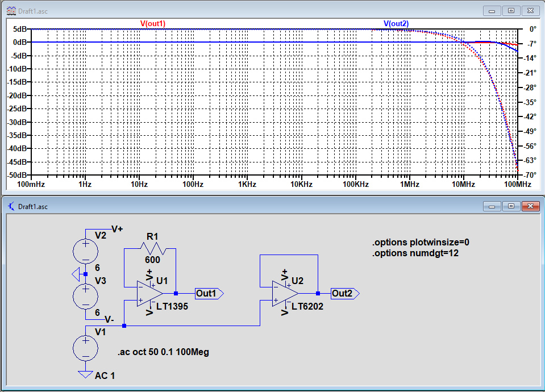The width and height of the screenshot is (545, 392).
Task: Click the LT1395 model name text
Action: point(172,307)
